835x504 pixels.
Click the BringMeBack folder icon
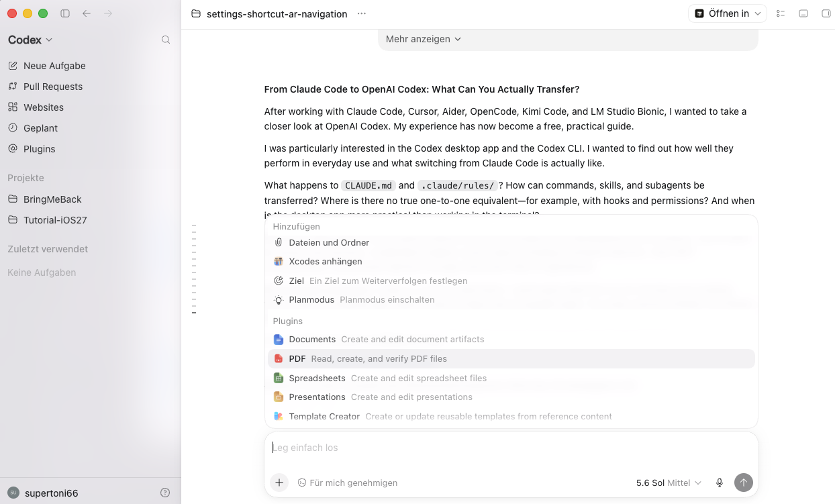pyautogui.click(x=13, y=199)
